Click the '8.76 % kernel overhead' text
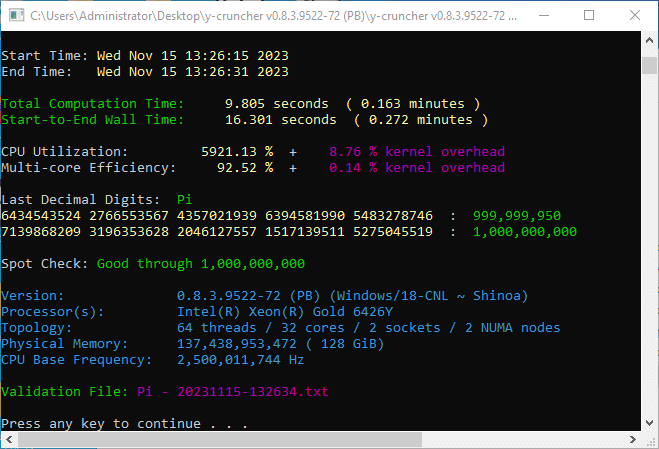 (417, 151)
